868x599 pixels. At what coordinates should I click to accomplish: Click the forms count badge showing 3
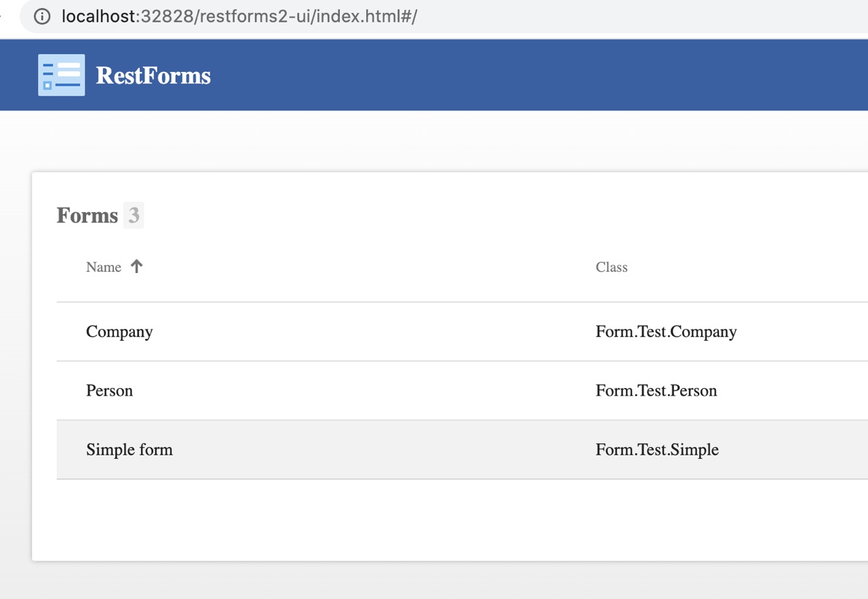tap(134, 215)
